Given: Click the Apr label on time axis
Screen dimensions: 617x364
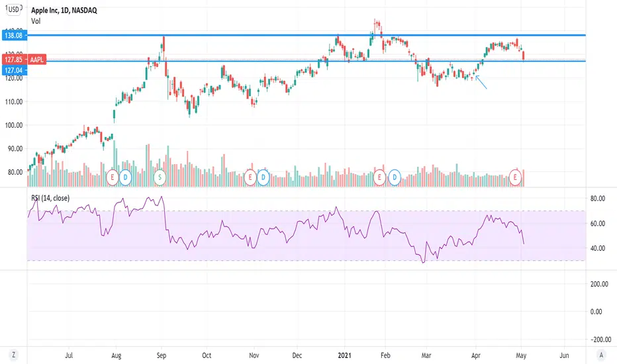Looking at the screenshot, I should (476, 355).
